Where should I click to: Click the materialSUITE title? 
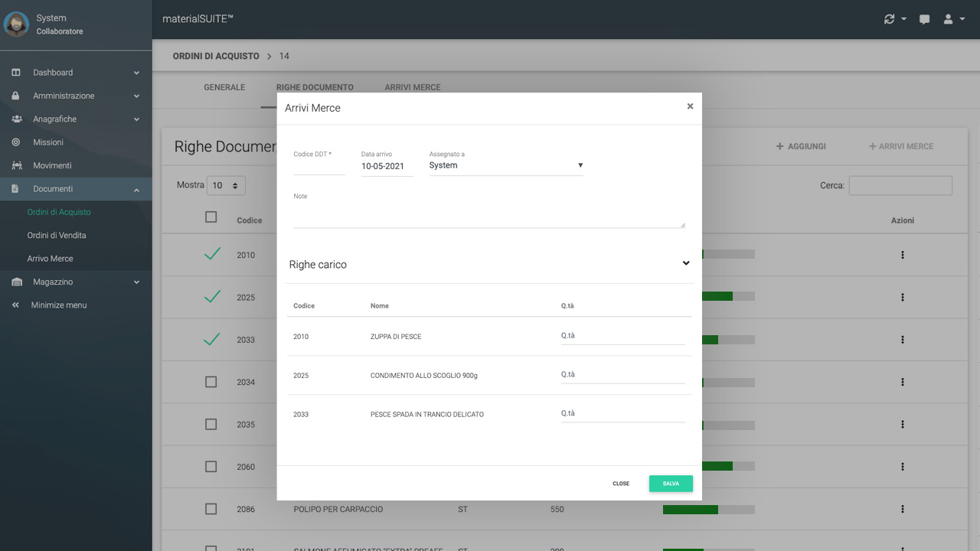[198, 19]
